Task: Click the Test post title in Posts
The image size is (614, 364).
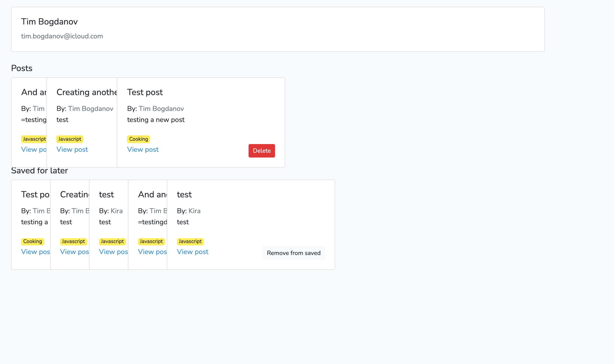Action: click(x=145, y=92)
